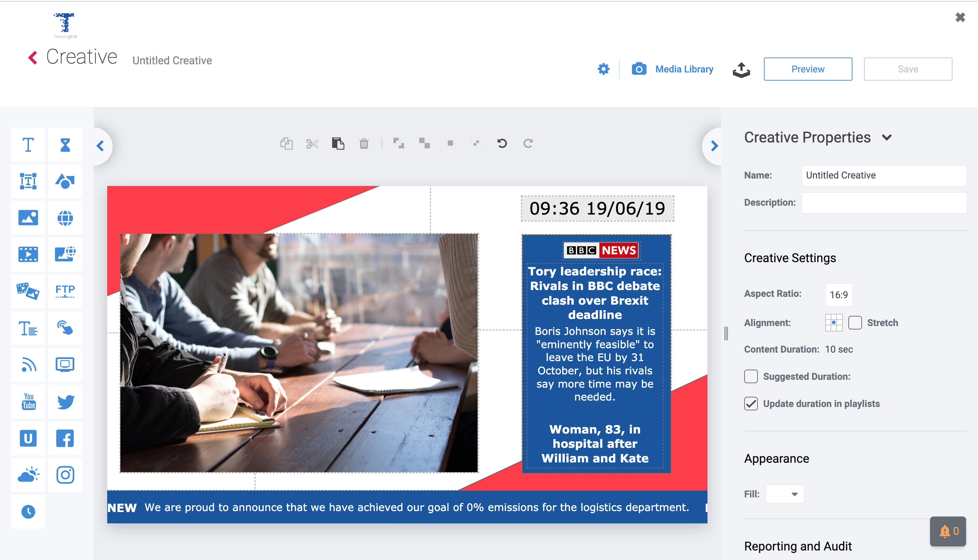
Task: Open the notifications bell
Action: pyautogui.click(x=947, y=531)
